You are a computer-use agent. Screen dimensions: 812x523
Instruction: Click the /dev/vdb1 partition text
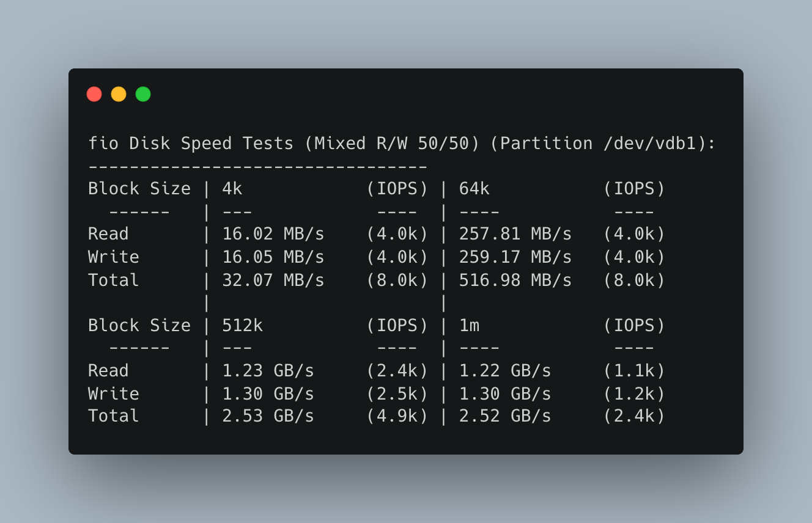(649, 144)
